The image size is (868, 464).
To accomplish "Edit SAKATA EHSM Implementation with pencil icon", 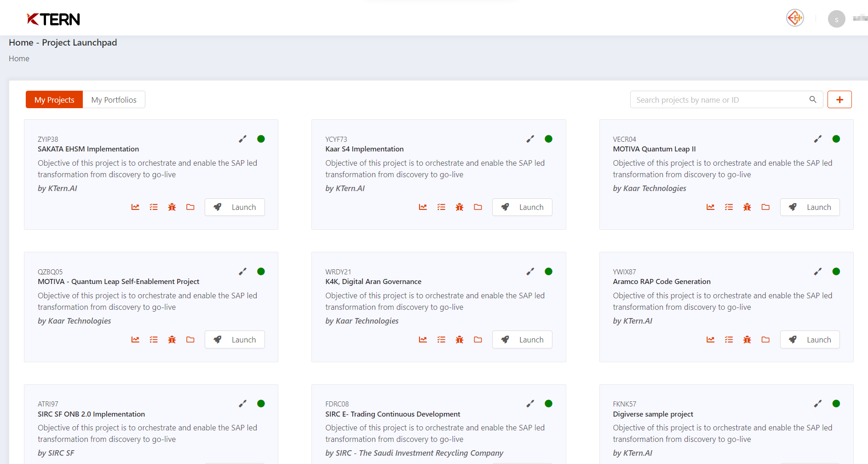I will click(243, 139).
